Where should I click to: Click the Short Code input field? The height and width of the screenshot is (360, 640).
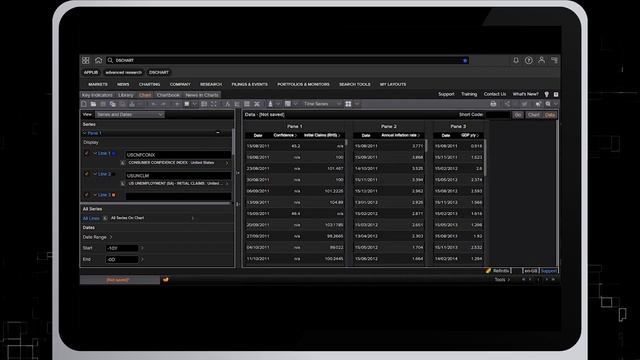[x=498, y=115]
